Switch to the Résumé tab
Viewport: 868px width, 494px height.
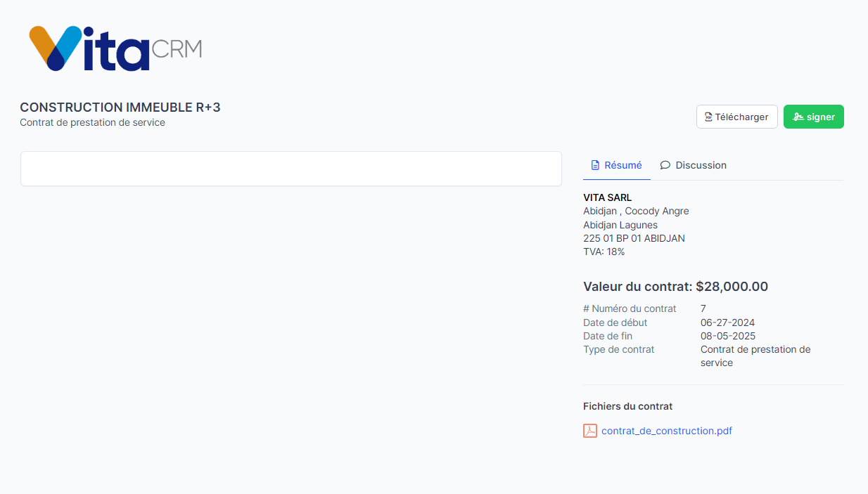pyautogui.click(x=623, y=166)
